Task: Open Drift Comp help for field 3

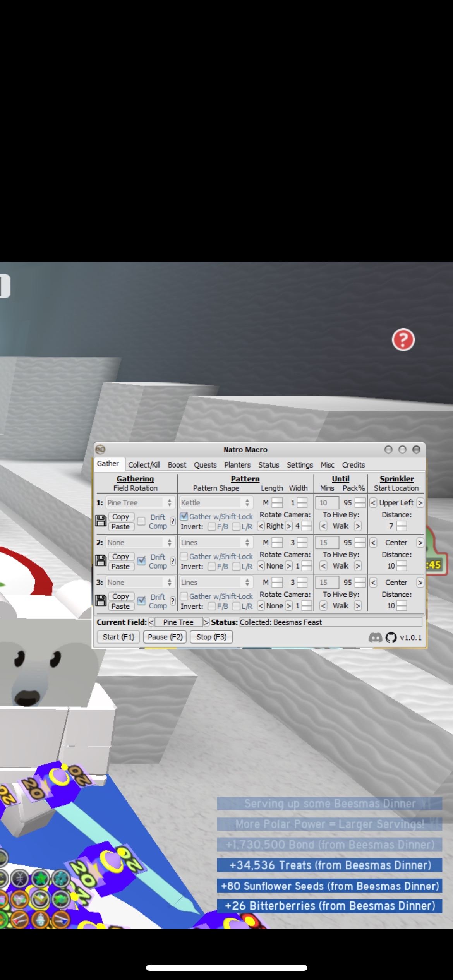Action: pos(173,600)
